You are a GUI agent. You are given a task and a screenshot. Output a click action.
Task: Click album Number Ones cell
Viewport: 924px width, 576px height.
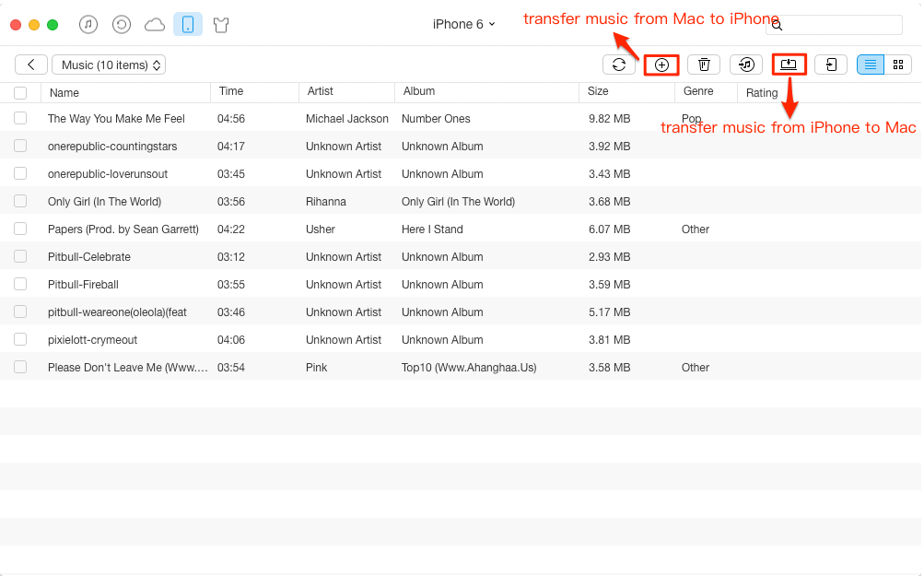click(436, 119)
